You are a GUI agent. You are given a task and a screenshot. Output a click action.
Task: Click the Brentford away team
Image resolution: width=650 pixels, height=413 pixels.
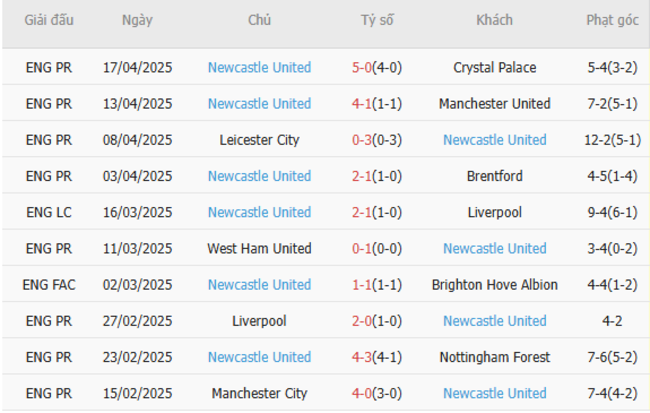pos(494,176)
